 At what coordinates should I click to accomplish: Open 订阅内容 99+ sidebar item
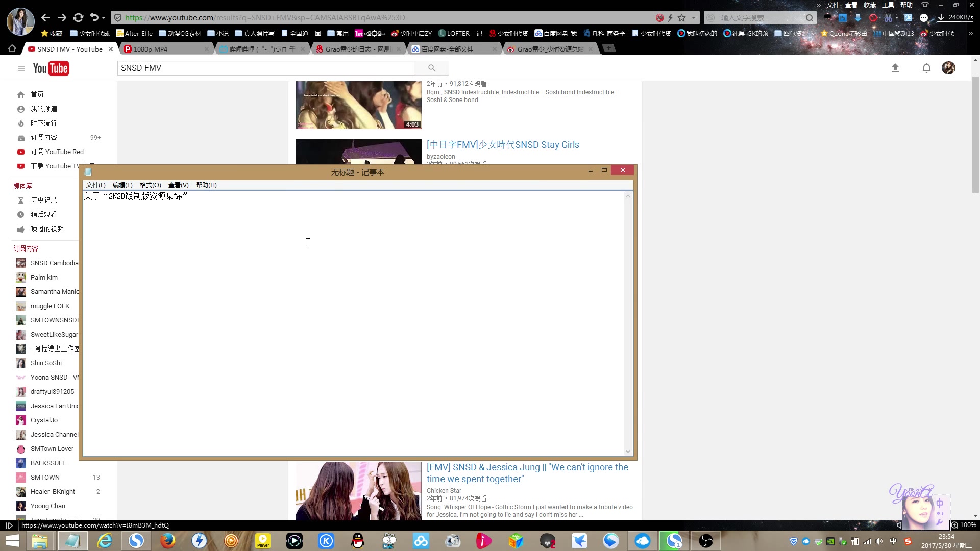[x=59, y=137]
